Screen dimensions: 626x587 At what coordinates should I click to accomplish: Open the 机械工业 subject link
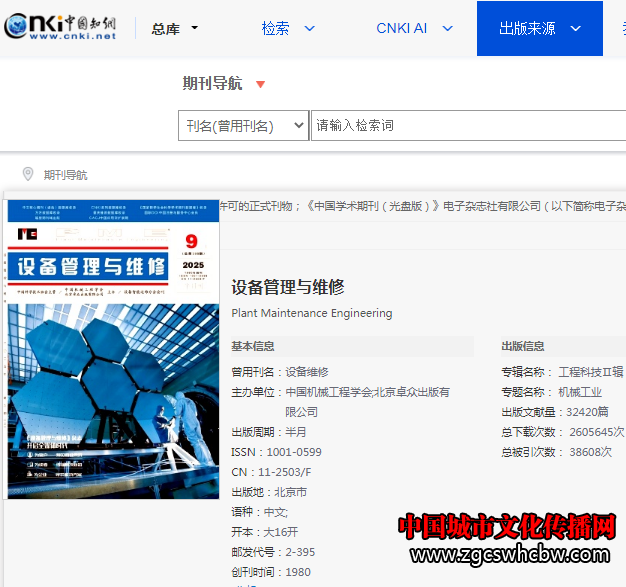[x=579, y=392]
